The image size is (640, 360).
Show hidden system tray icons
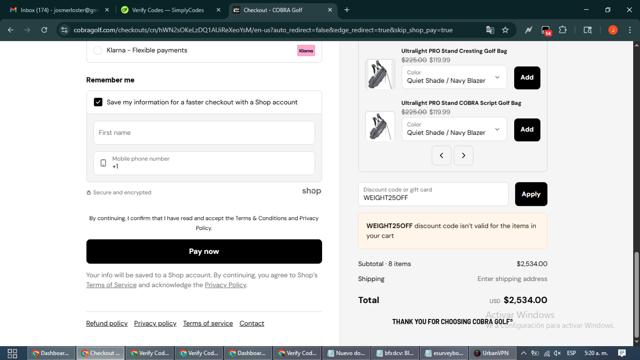point(523,353)
